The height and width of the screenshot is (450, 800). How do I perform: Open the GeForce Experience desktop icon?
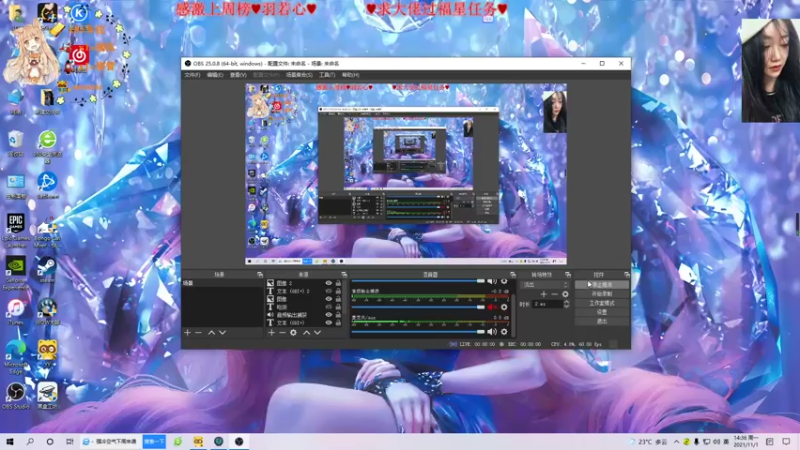point(16,273)
